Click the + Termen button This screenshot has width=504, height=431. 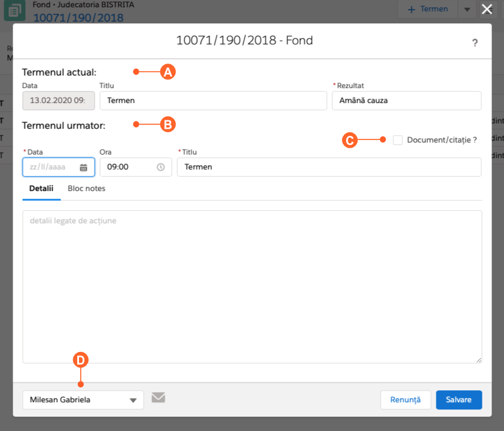pos(427,10)
